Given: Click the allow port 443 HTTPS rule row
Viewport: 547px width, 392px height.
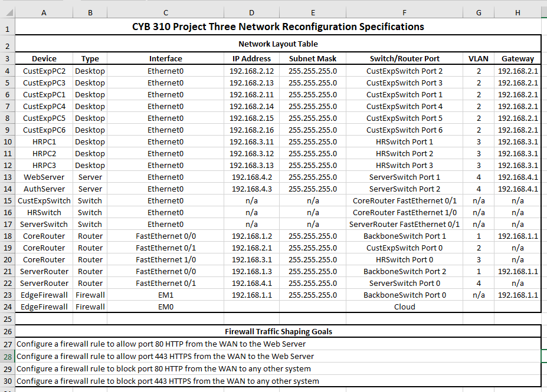Looking at the screenshot, I should 278,357.
